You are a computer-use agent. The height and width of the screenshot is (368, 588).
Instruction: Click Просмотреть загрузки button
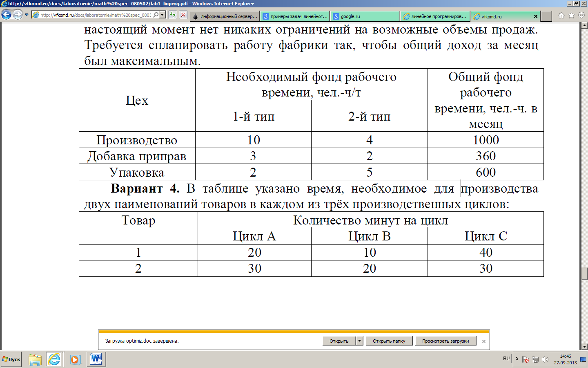[x=445, y=341]
